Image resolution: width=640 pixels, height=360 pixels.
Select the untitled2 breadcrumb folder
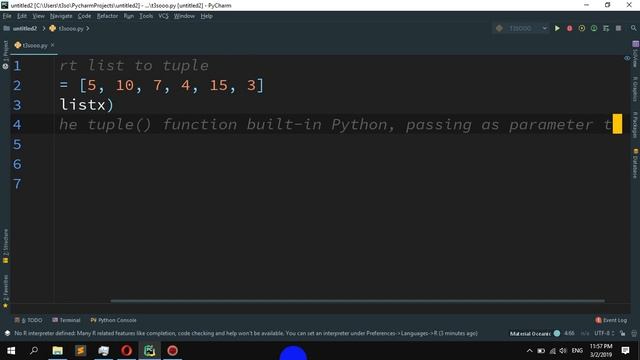(20, 28)
